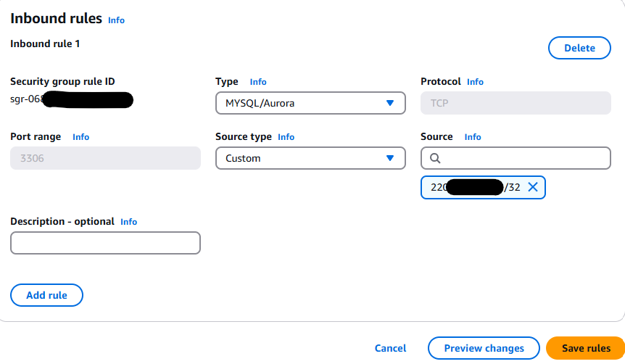The width and height of the screenshot is (625, 364).
Task: Expand the Source type Custom dropdown
Action: pos(310,158)
